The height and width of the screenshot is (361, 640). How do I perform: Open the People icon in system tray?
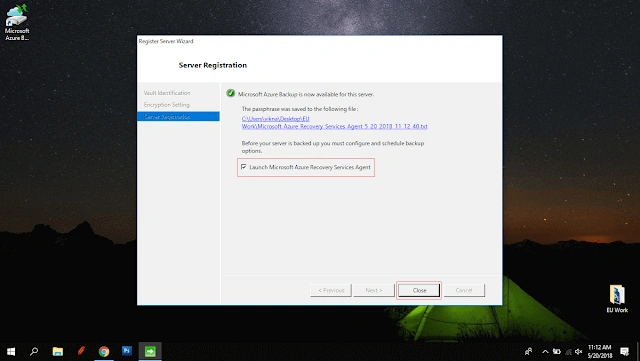529,351
